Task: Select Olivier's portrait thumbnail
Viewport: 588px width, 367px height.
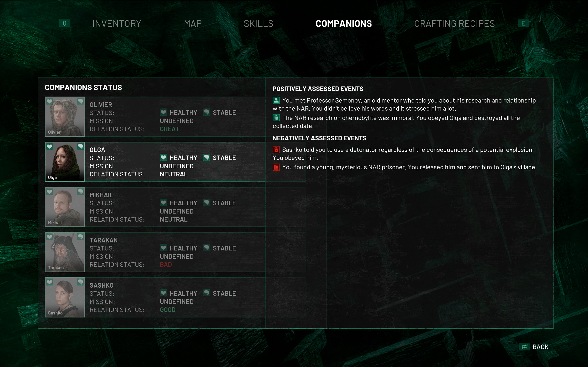Action: point(65,117)
